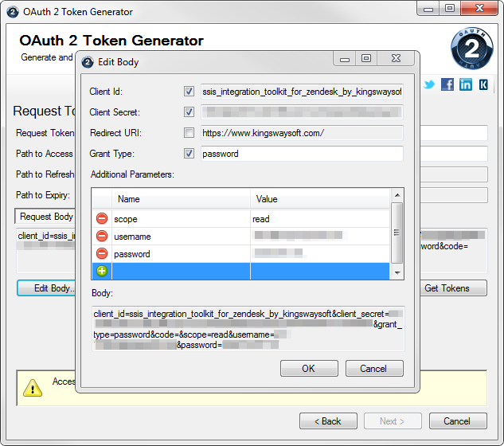Screen dimensions: 504x446
Task: Click the main window OAuth title bar icon
Action: 13,12
